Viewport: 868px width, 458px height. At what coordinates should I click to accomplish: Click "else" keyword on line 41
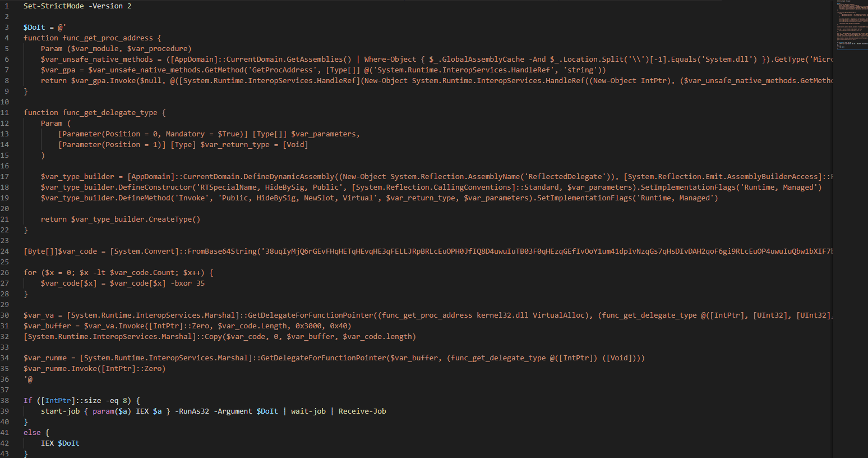32,433
